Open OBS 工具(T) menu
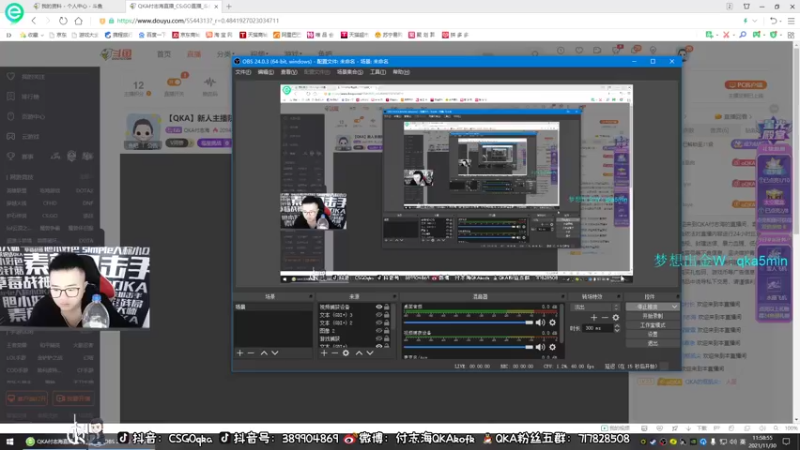The width and height of the screenshot is (800, 450). coord(378,72)
